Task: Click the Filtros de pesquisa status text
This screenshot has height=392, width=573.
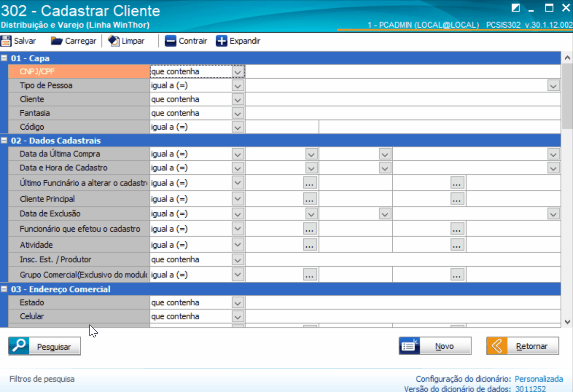Action: click(42, 379)
